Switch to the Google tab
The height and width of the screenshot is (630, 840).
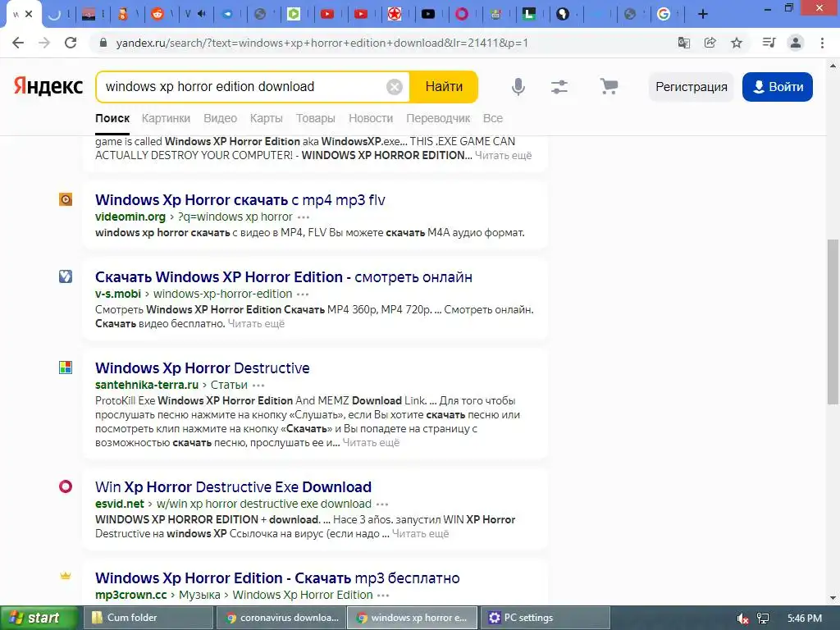663,15
